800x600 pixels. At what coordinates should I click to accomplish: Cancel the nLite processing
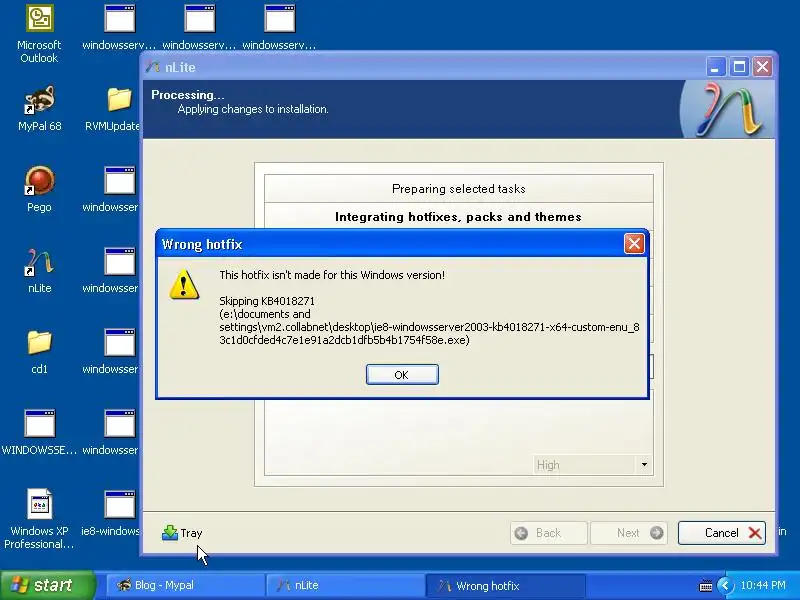tap(721, 533)
